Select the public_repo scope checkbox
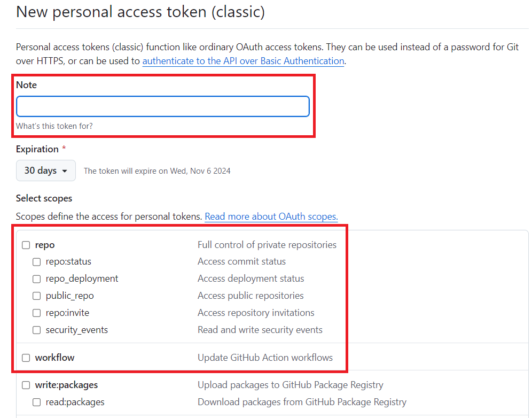 [36, 296]
